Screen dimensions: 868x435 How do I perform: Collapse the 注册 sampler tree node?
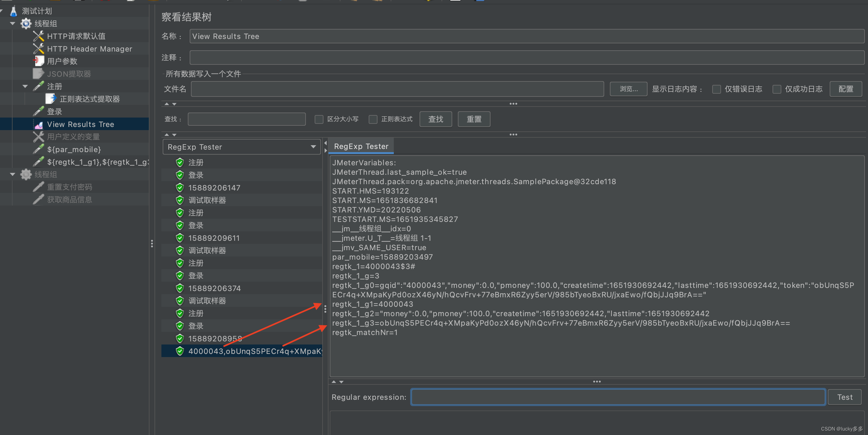(25, 86)
